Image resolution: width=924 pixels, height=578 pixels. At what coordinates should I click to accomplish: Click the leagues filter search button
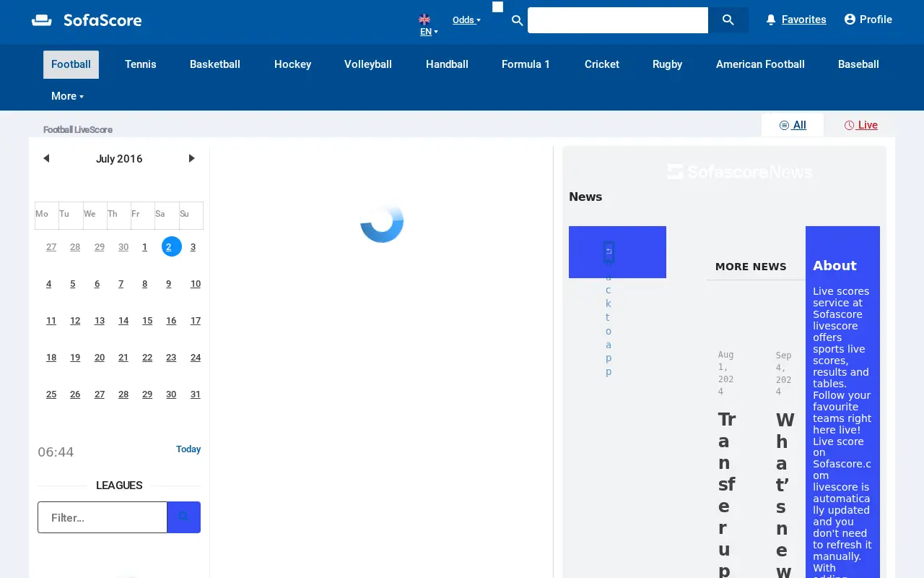pyautogui.click(x=183, y=517)
